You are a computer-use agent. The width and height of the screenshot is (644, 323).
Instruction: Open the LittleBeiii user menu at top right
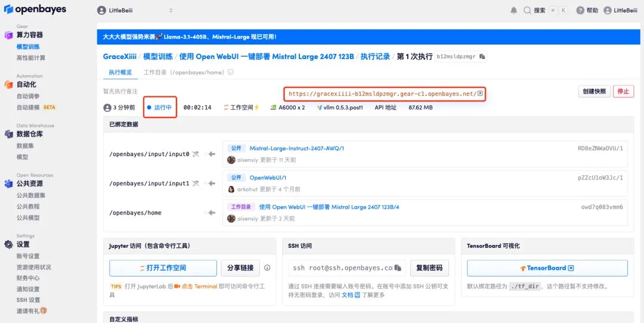point(620,10)
